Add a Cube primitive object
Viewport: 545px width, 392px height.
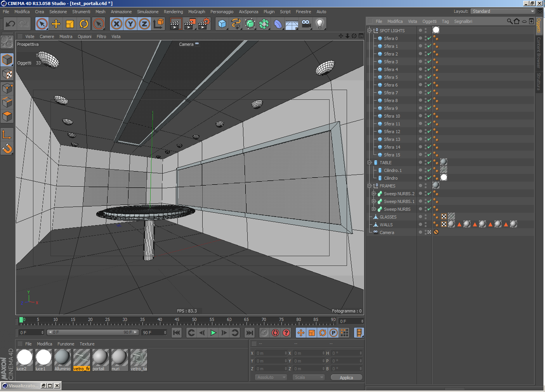222,24
